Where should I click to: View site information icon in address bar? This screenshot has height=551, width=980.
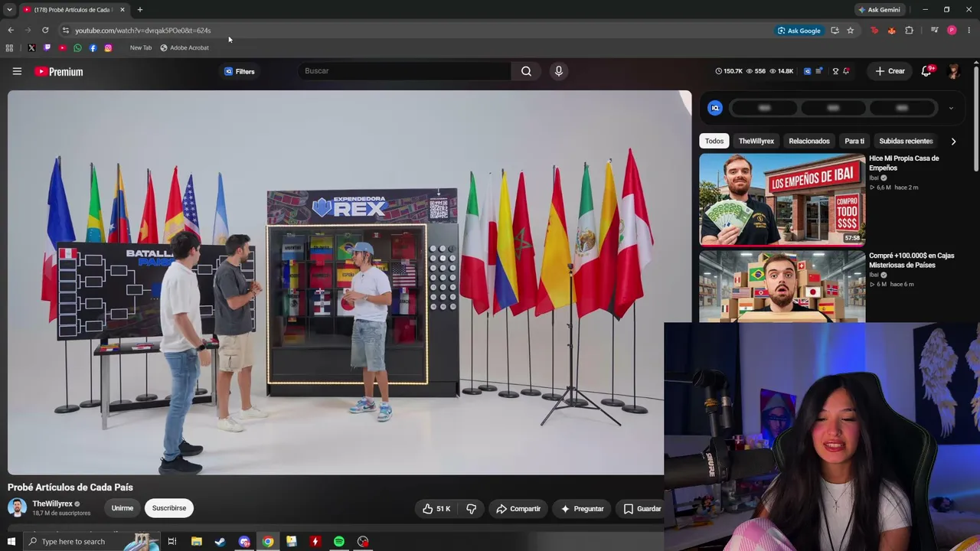pyautogui.click(x=66, y=31)
